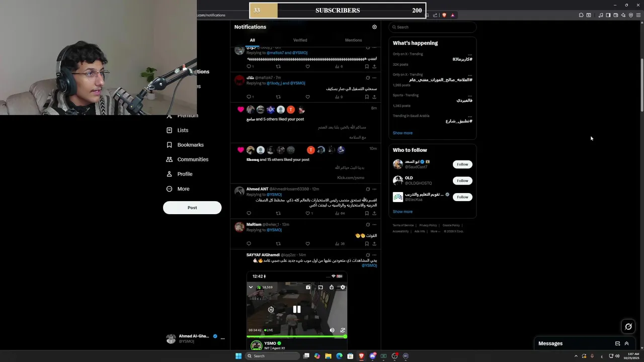Repost the @ma1lok7 reply
This screenshot has height=362, width=644.
coord(278,97)
